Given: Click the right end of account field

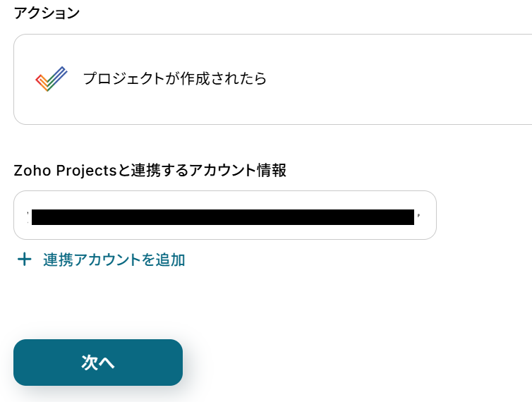Looking at the screenshot, I should (425, 215).
